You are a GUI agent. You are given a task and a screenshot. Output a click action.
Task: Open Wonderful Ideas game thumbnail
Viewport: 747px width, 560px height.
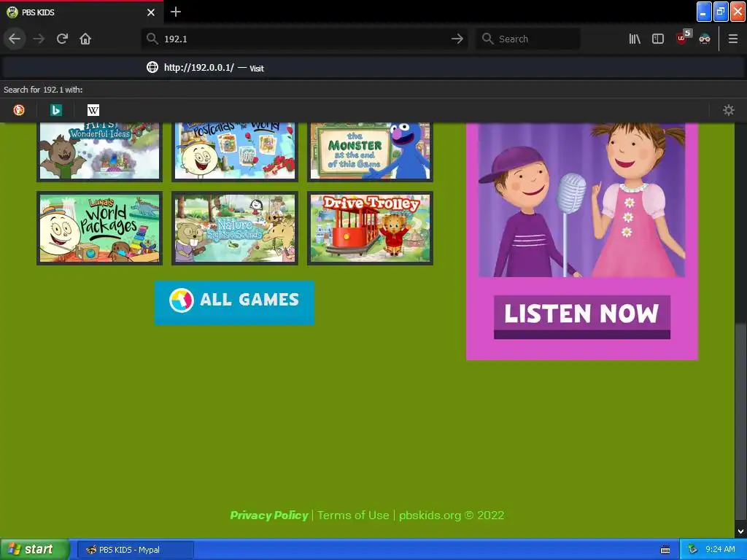tap(99, 151)
